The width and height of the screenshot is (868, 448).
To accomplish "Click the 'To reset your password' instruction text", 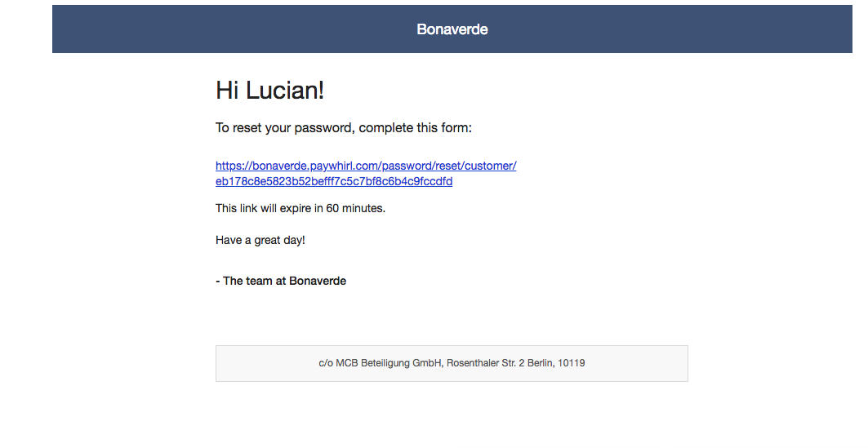I will pos(344,128).
